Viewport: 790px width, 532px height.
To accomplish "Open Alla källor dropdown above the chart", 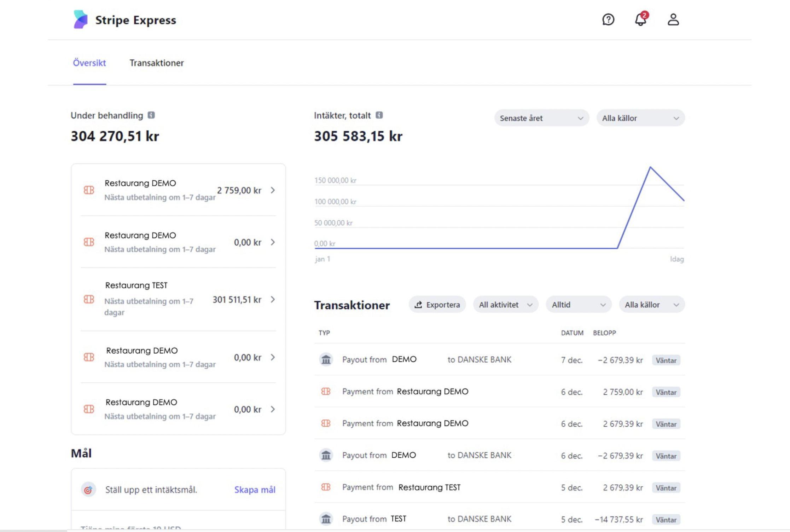I will [x=640, y=118].
